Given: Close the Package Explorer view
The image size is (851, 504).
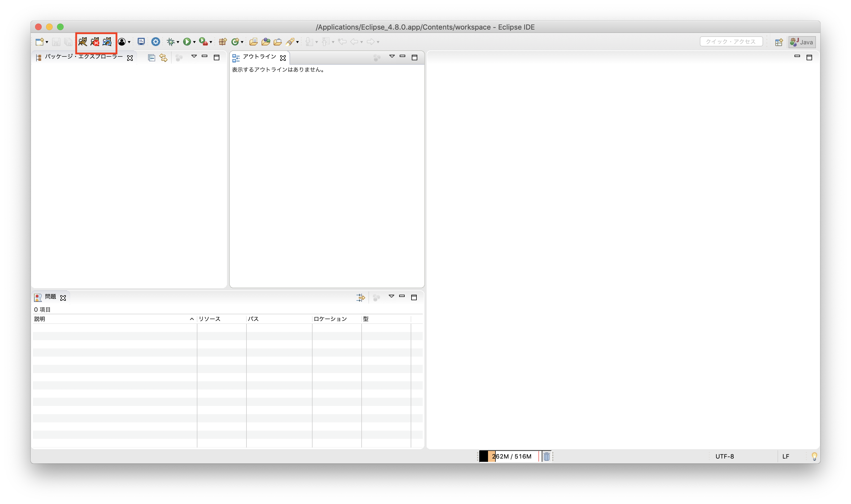Looking at the screenshot, I should (x=130, y=58).
